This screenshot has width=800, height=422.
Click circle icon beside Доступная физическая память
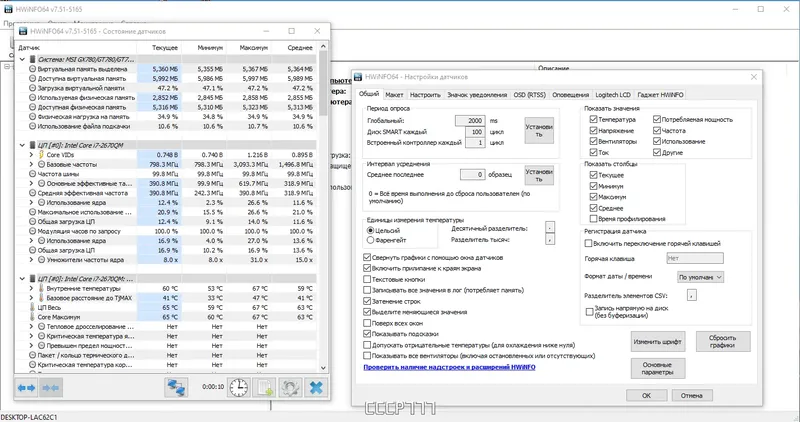[x=33, y=107]
